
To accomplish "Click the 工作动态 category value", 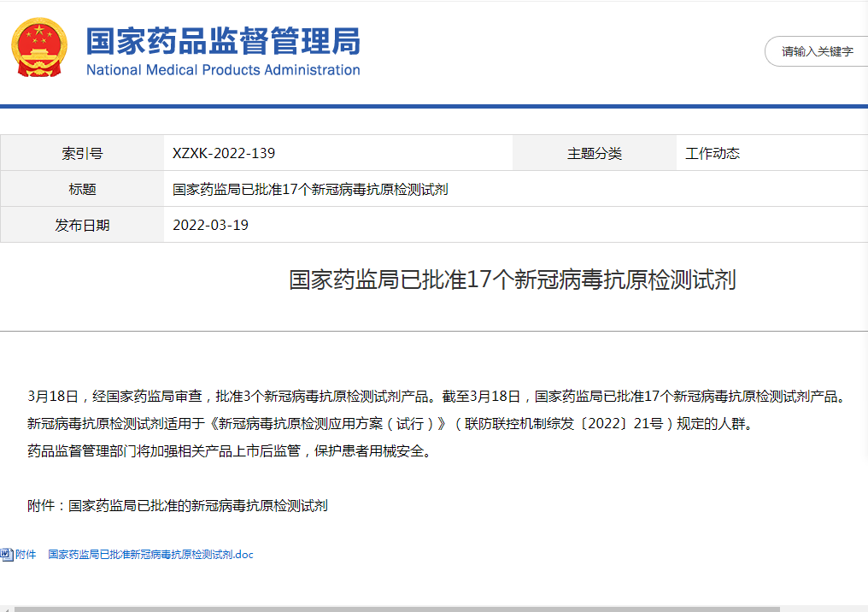I will coord(713,154).
